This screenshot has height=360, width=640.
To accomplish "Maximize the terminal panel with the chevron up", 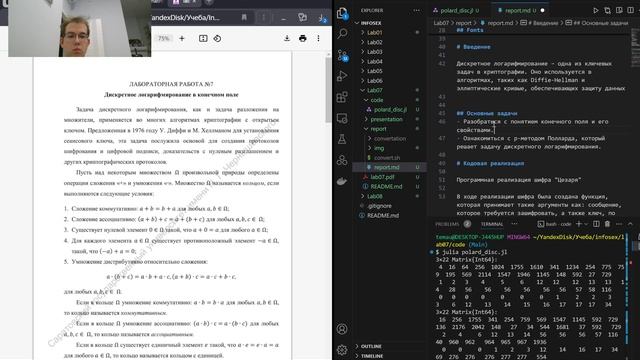I will point(630,224).
